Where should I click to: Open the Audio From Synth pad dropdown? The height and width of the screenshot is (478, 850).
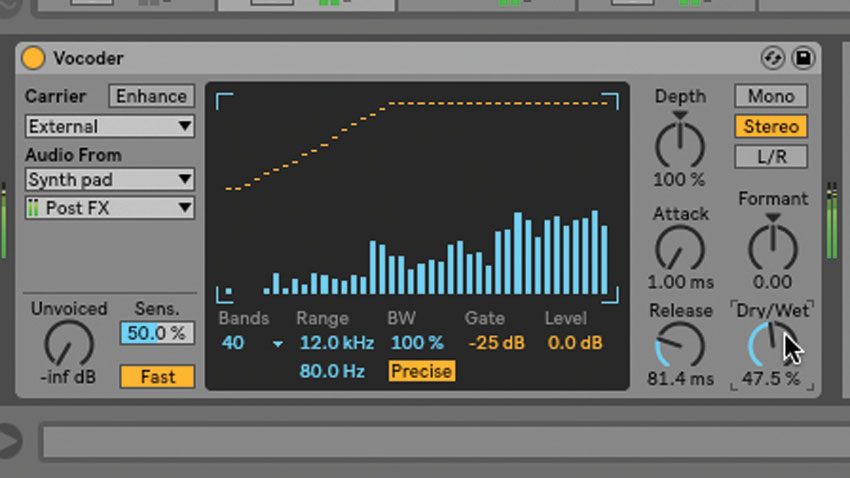[110, 179]
